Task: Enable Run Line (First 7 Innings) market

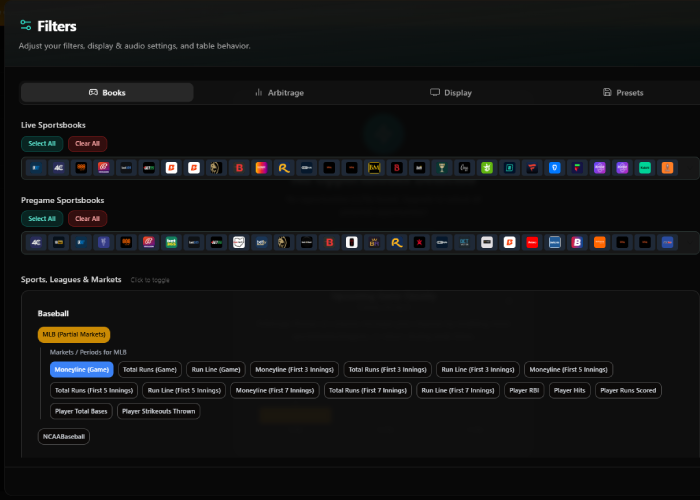Action: pyautogui.click(x=458, y=391)
